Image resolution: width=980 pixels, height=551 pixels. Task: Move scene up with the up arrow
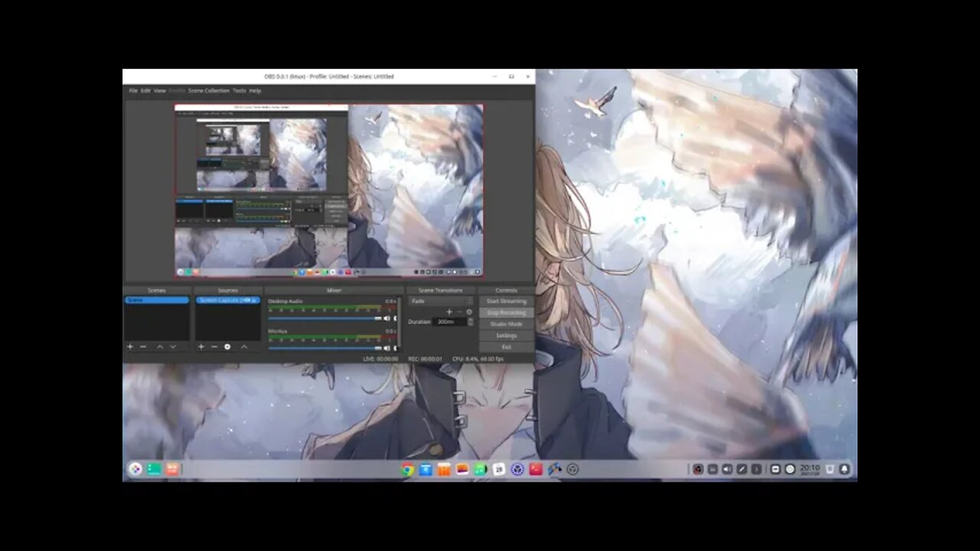pyautogui.click(x=160, y=347)
